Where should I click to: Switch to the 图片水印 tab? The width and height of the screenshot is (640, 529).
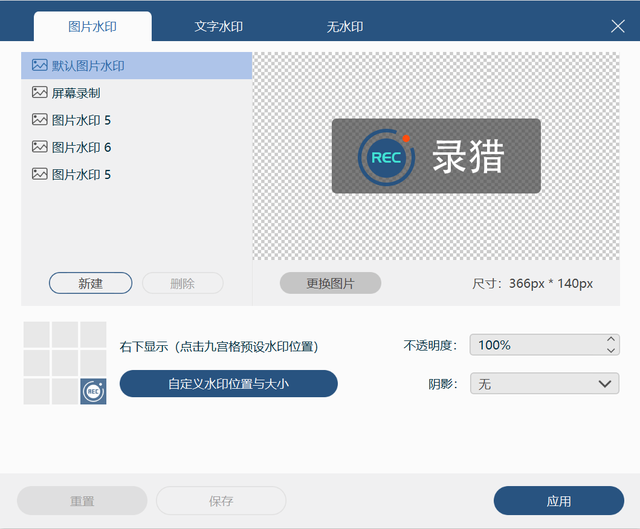[93, 27]
